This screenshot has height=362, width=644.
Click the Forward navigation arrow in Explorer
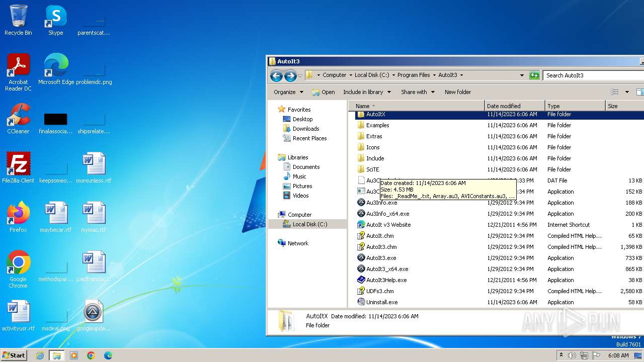click(290, 75)
